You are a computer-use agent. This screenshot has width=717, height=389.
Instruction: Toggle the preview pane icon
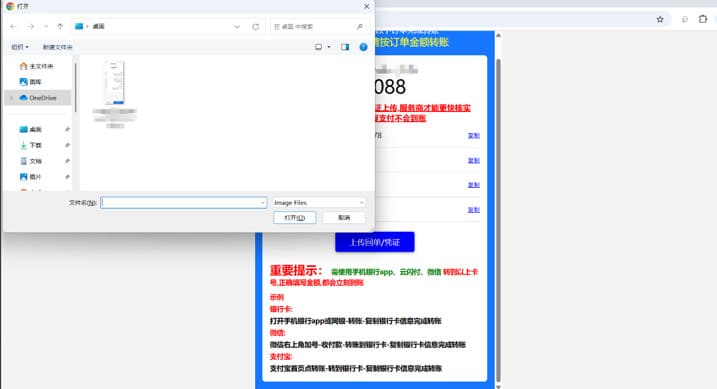(345, 47)
